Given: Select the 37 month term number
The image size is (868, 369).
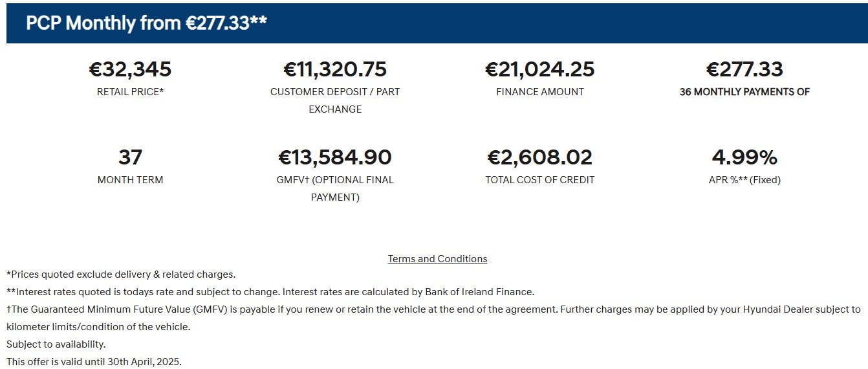Looking at the screenshot, I should [x=130, y=157].
